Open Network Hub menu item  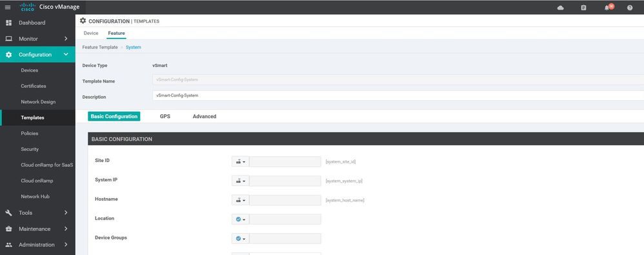tap(35, 197)
